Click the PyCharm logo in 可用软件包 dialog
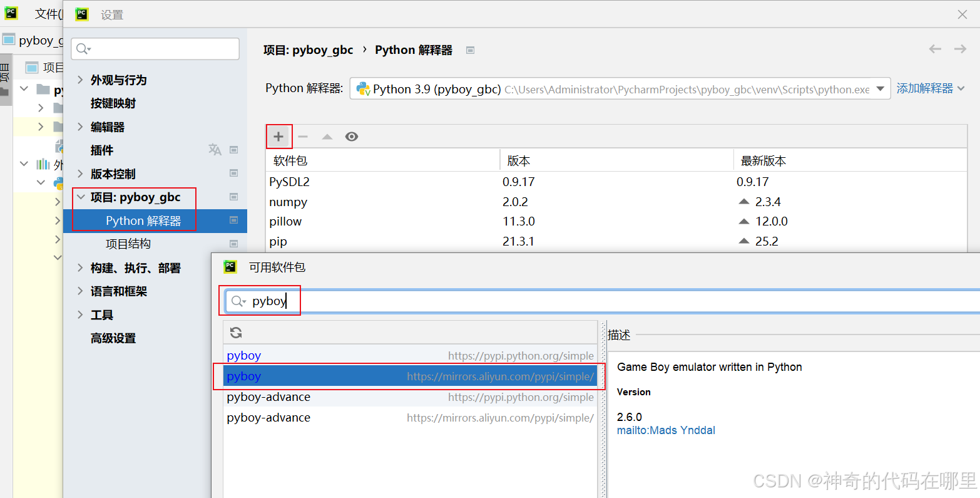The height and width of the screenshot is (498, 980). pos(230,267)
